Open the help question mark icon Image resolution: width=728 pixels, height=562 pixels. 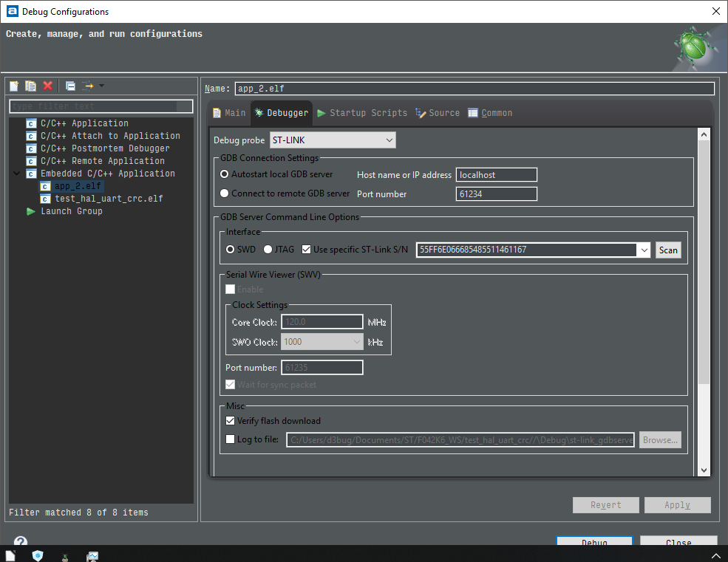(21, 541)
